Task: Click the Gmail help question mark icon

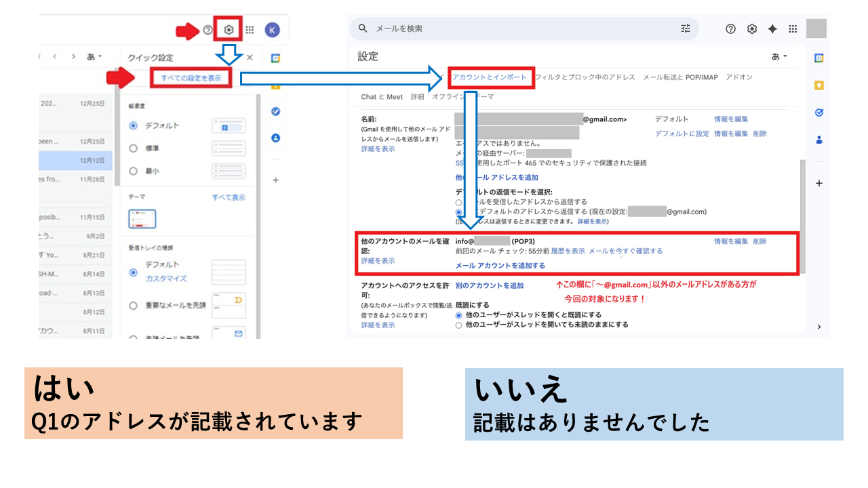Action: coord(730,28)
